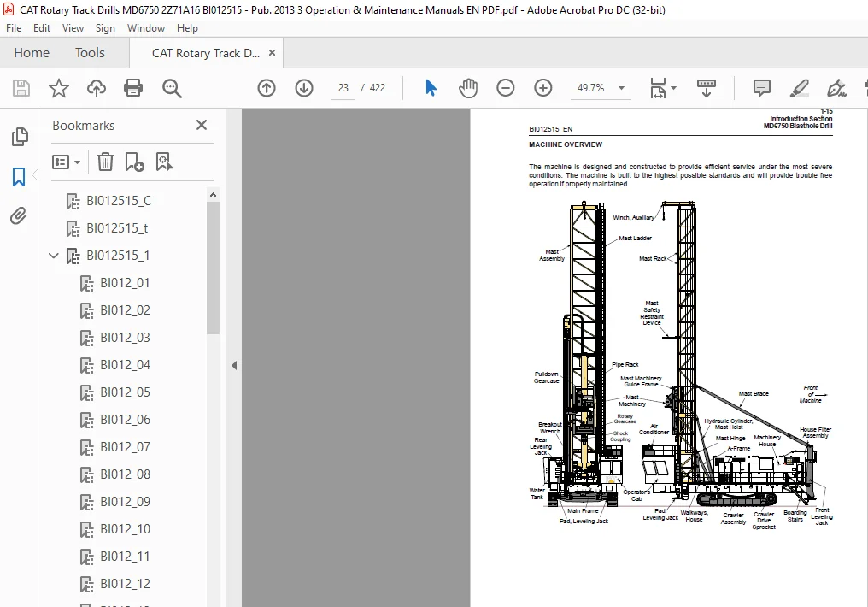Zoom in with plus button
Image resolution: width=868 pixels, height=607 pixels.
point(543,88)
